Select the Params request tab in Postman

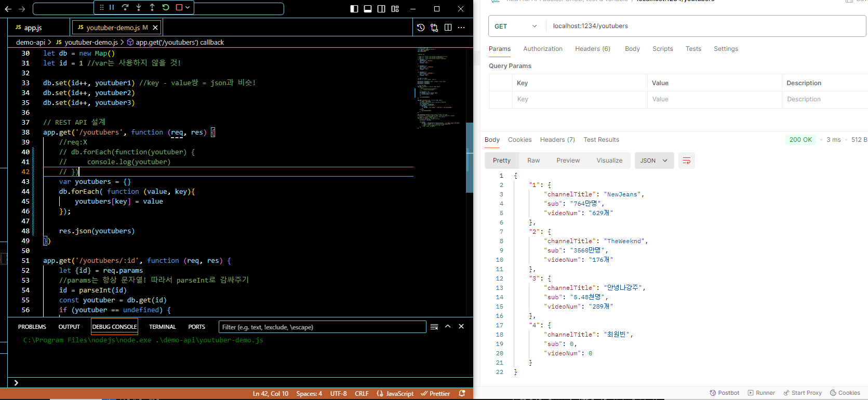tap(500, 49)
